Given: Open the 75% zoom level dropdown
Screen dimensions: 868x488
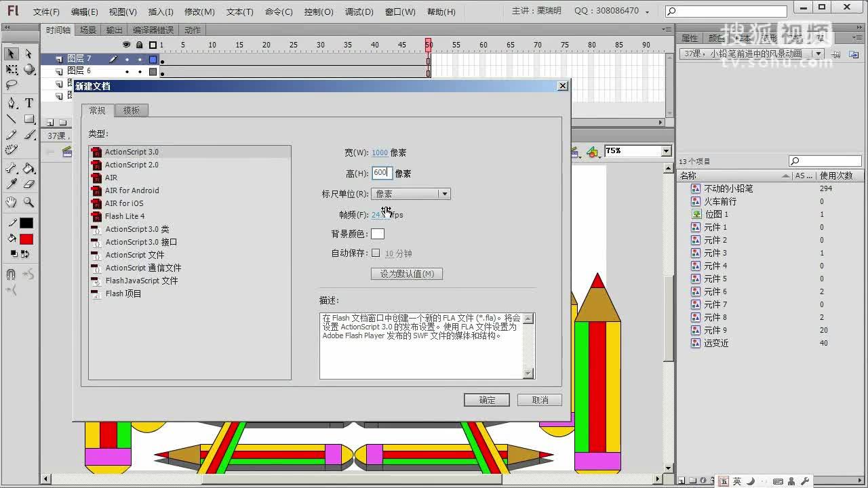Looking at the screenshot, I should click(665, 150).
